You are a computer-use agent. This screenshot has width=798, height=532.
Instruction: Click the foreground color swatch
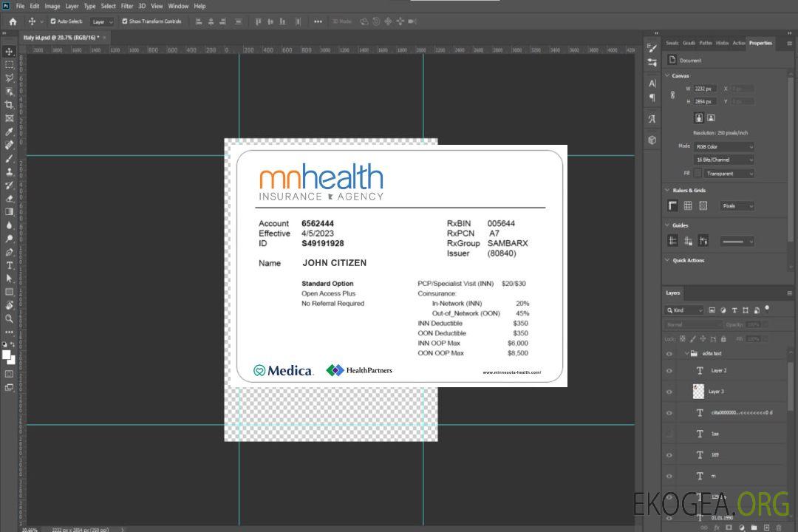click(6, 355)
